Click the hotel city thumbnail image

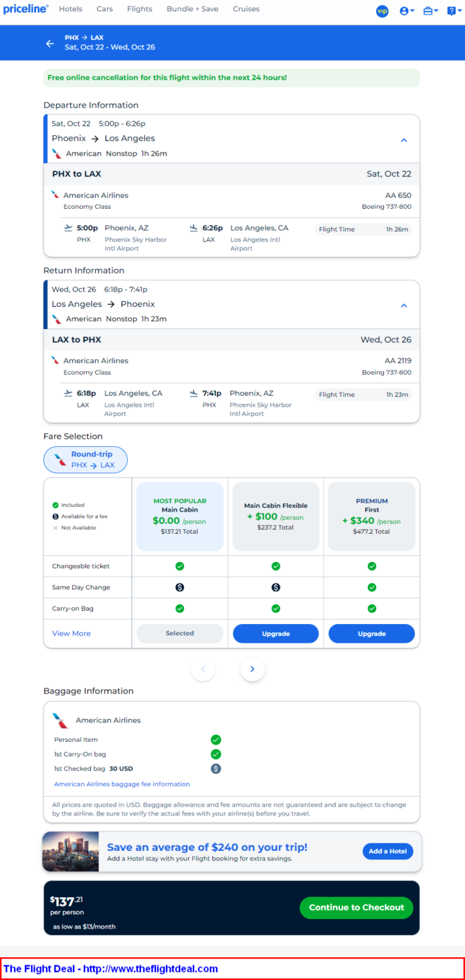pyautogui.click(x=71, y=852)
